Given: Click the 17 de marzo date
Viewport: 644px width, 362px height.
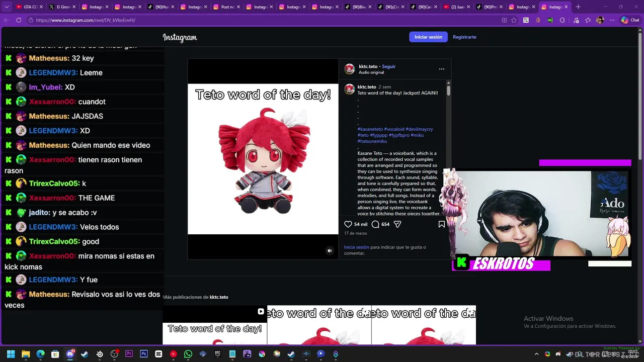Looking at the screenshot, I should [x=355, y=233].
